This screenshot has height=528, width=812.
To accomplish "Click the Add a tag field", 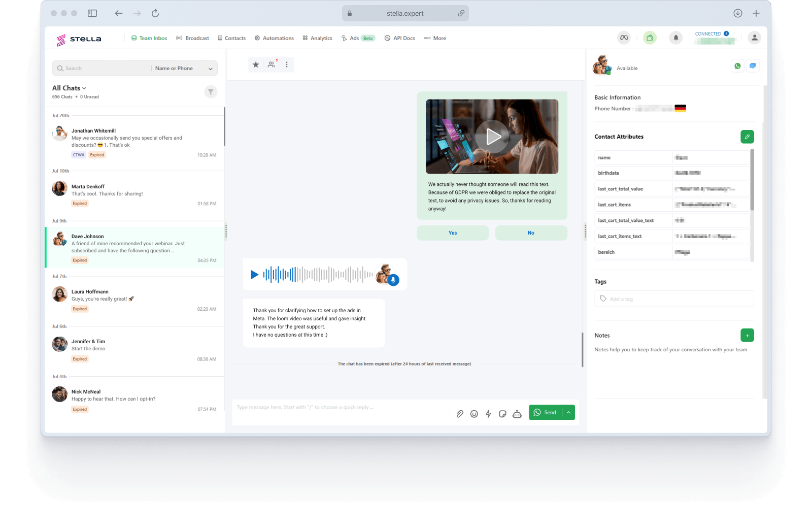I will (673, 299).
